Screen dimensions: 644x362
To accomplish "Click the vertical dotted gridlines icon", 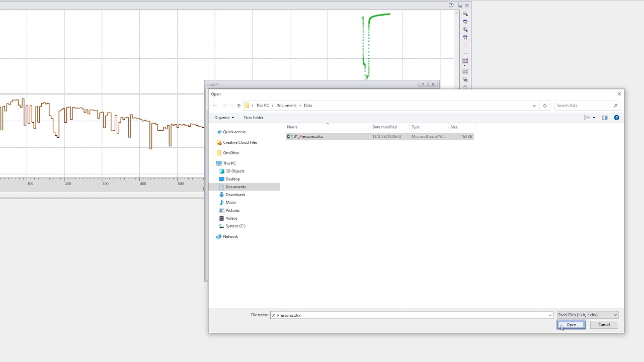I will click(465, 45).
